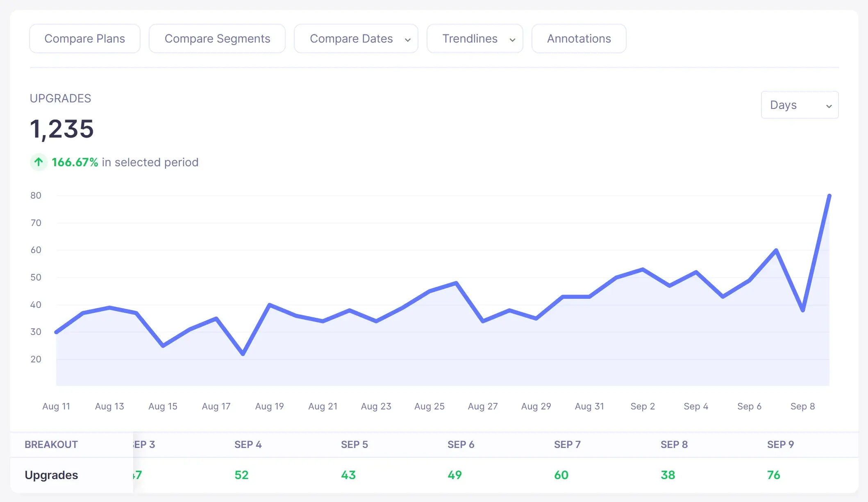Open the Compare Segments view
This screenshot has width=868, height=502.
(217, 38)
